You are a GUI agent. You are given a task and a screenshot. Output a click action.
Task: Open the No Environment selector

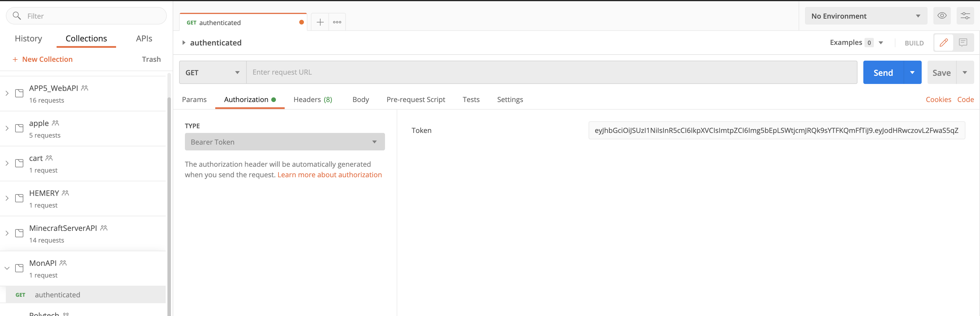click(x=865, y=16)
